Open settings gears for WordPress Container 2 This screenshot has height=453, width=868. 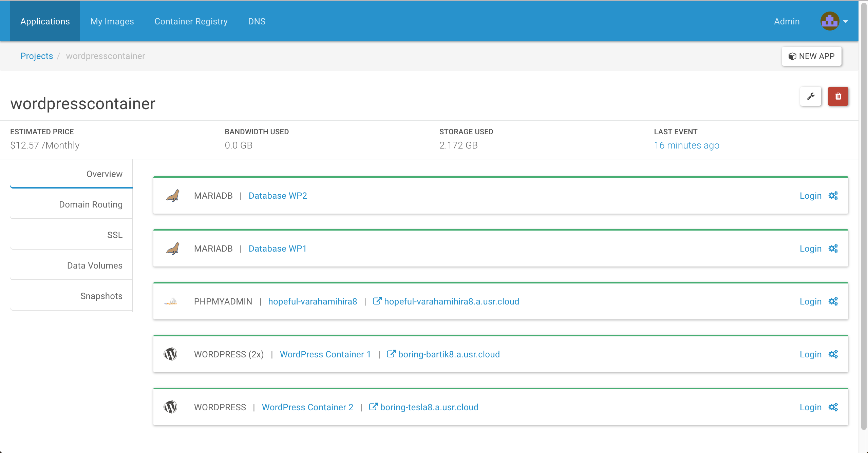tap(833, 407)
